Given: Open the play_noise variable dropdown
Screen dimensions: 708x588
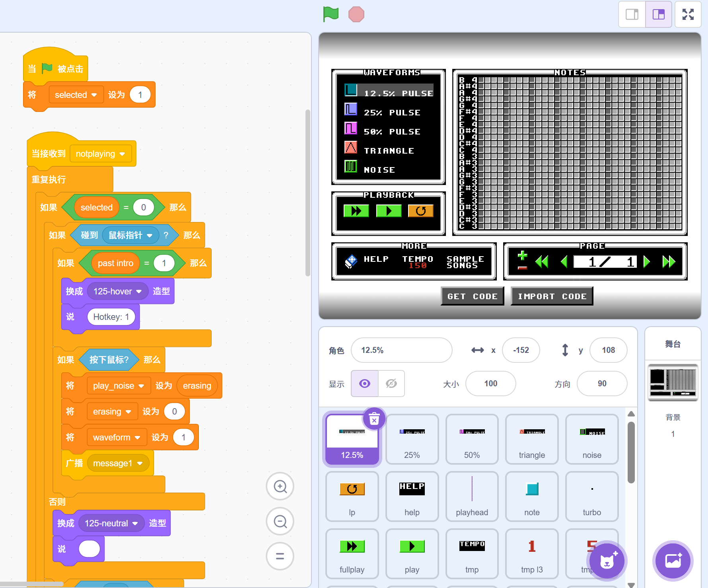Looking at the screenshot, I should tap(141, 386).
